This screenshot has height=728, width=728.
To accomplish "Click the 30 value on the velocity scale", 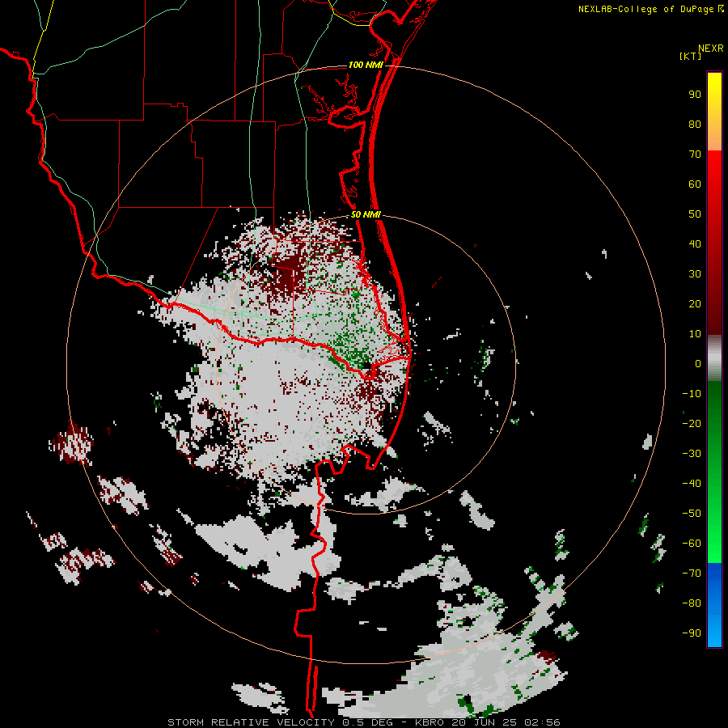I will click(695, 274).
